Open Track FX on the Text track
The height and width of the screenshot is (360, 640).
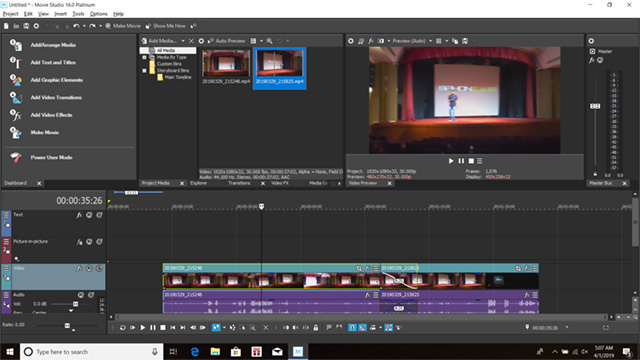(x=79, y=215)
